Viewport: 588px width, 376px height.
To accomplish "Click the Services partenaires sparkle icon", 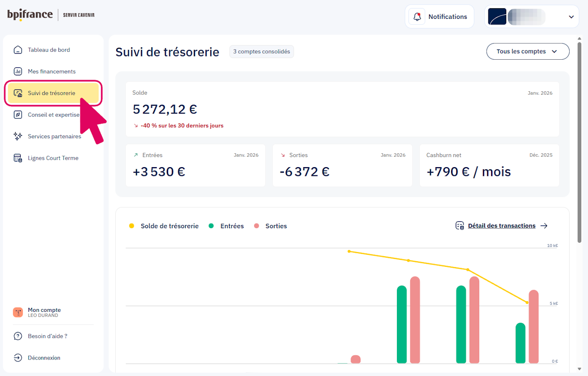I will [x=18, y=136].
